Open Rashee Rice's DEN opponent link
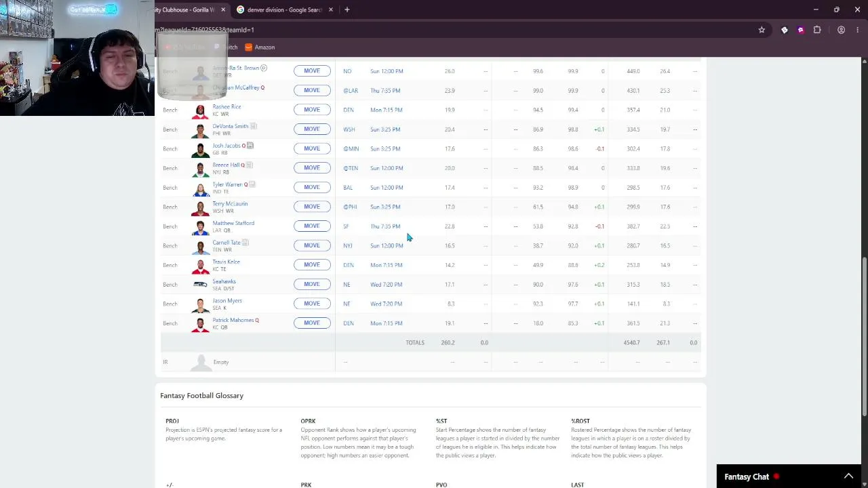This screenshot has height=488, width=868. tap(348, 110)
